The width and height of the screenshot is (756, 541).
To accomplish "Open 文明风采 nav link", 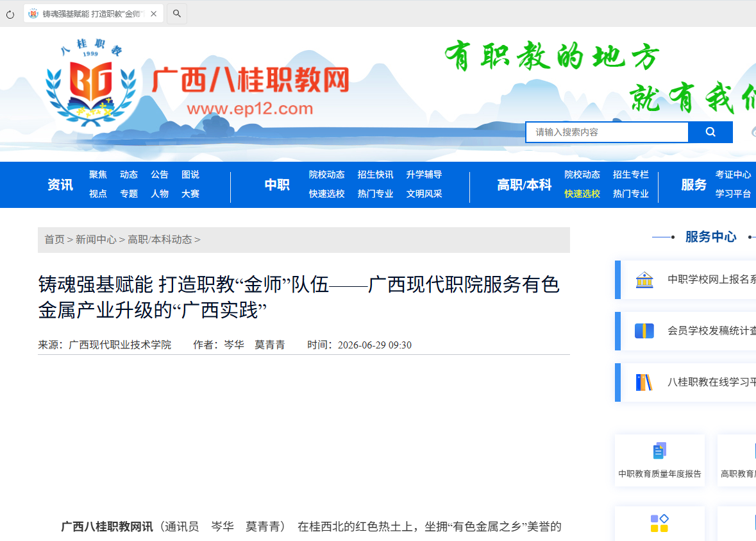I will tap(424, 194).
